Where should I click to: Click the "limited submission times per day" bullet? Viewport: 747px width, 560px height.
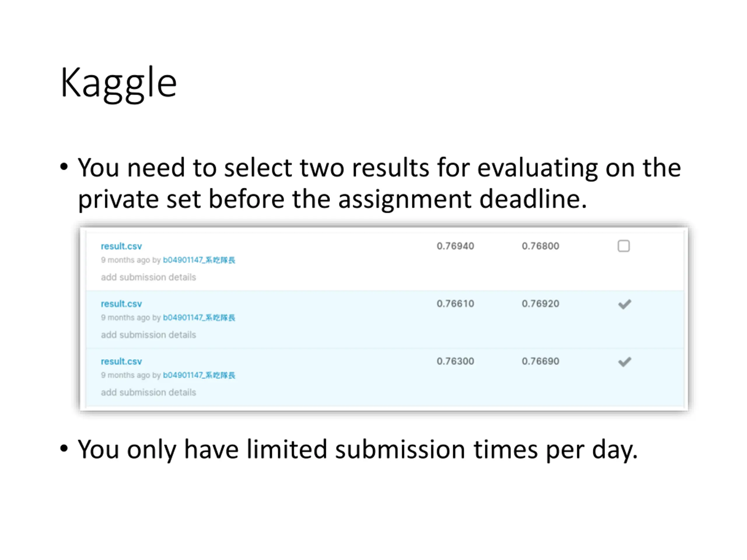[x=357, y=450]
